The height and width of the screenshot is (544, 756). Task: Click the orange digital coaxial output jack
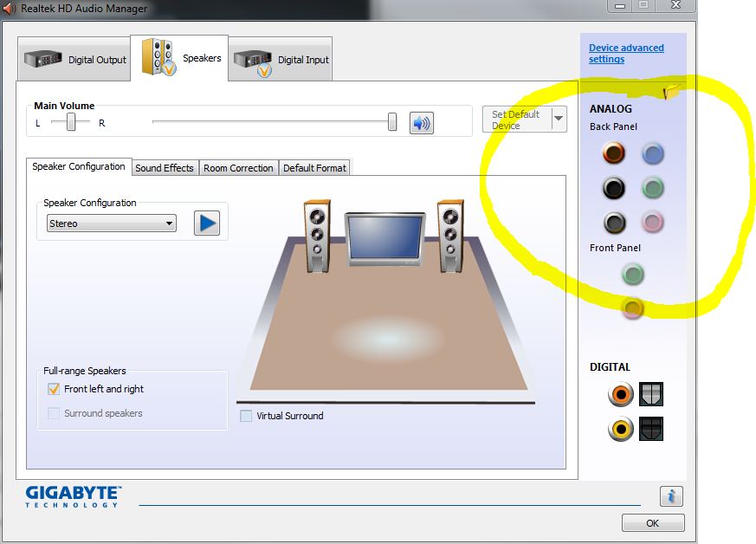pos(621,394)
